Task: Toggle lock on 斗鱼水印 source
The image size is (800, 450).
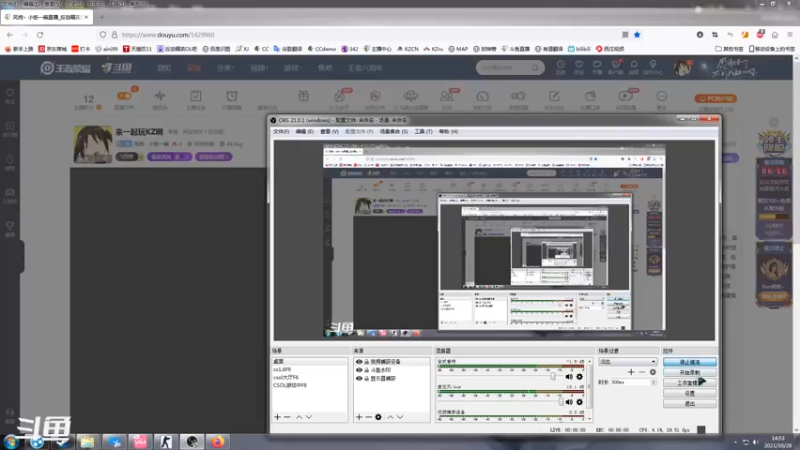Action: coord(366,370)
